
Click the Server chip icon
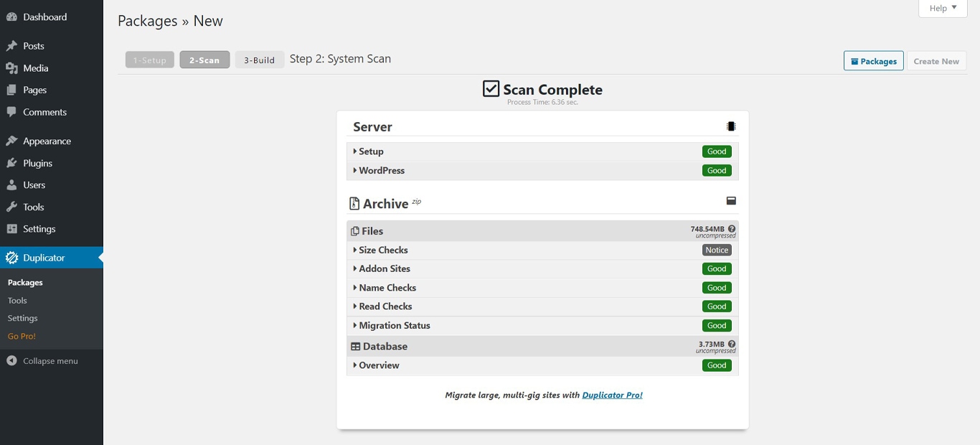(731, 126)
